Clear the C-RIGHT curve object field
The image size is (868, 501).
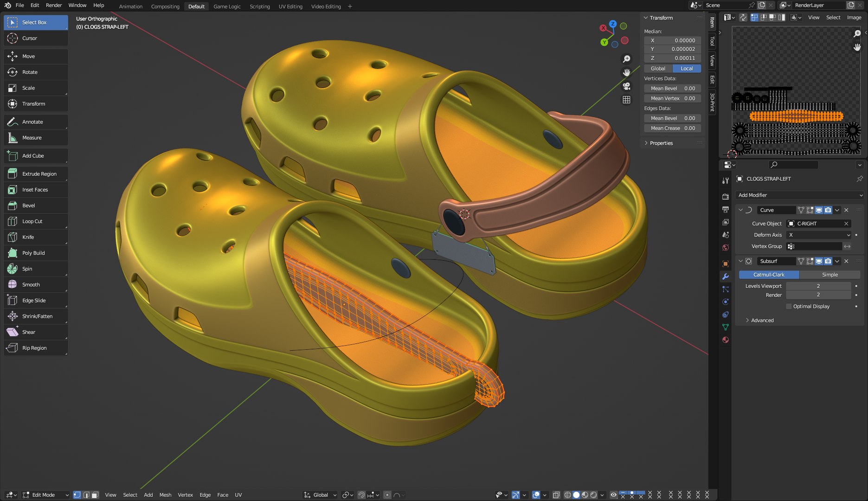coord(846,224)
